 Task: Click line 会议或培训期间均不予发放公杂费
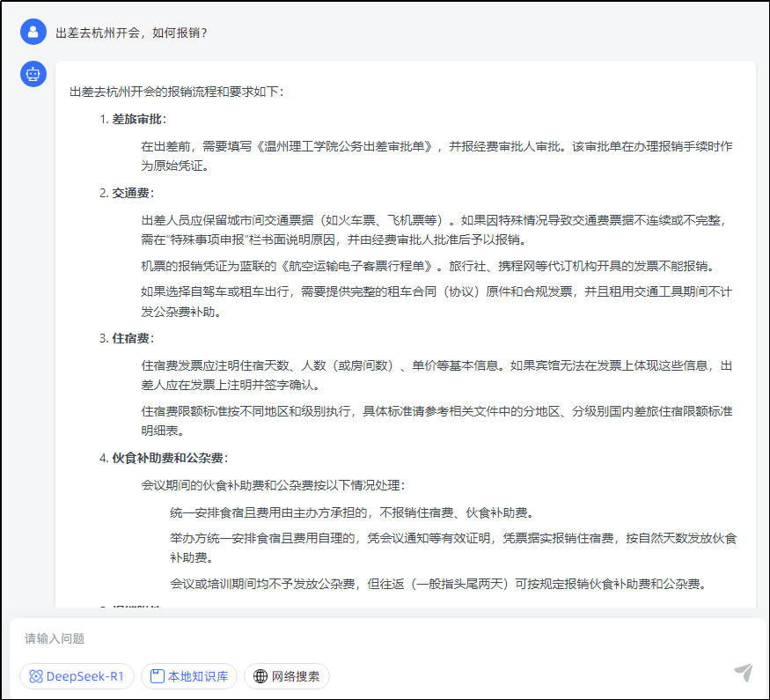(x=437, y=584)
